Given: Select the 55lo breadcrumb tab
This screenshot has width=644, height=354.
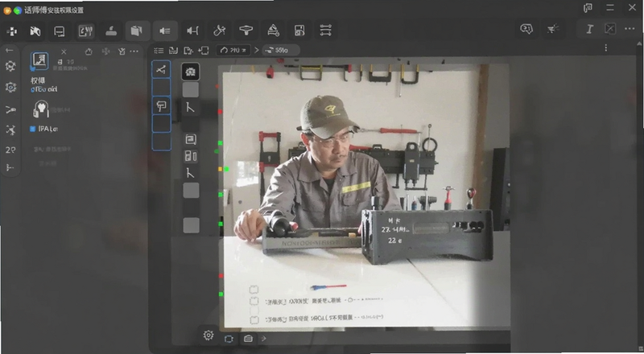Looking at the screenshot, I should point(281,50).
